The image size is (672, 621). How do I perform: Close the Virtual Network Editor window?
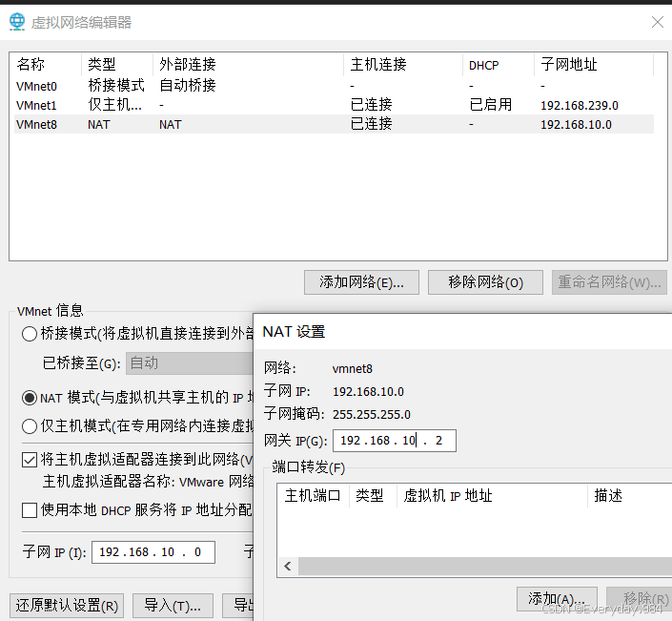tap(658, 22)
